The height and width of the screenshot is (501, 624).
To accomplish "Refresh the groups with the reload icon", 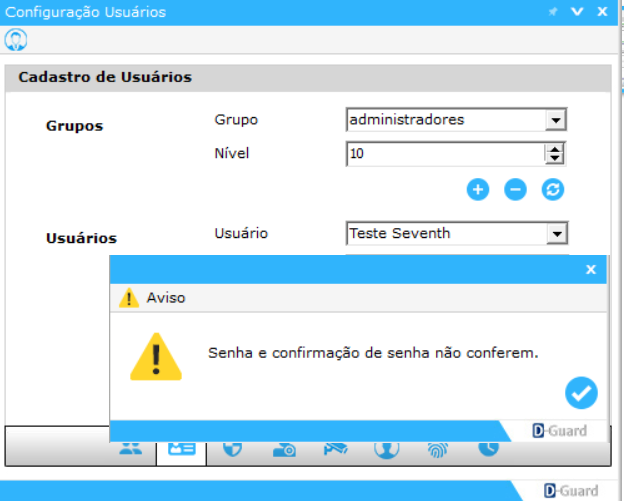I will tap(553, 189).
